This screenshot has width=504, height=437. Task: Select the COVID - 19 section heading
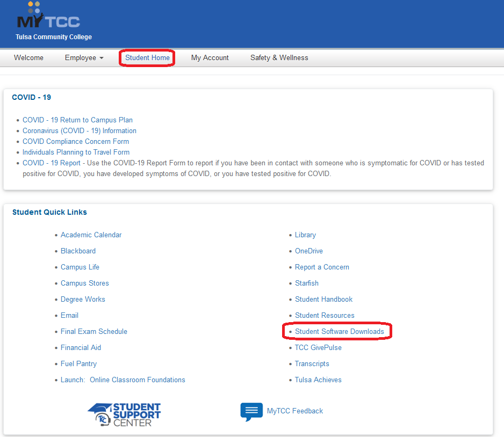click(32, 97)
